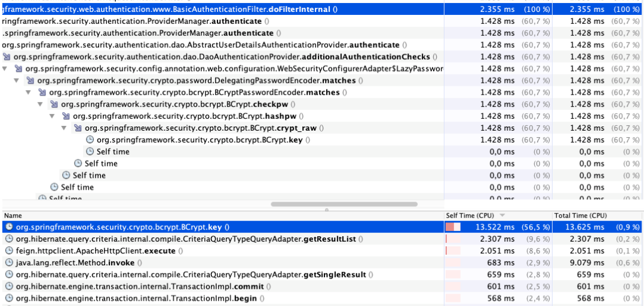Image resolution: width=644 pixels, height=306 pixels.
Task: Click the self-time bar of getResultList
Action: click(x=453, y=239)
